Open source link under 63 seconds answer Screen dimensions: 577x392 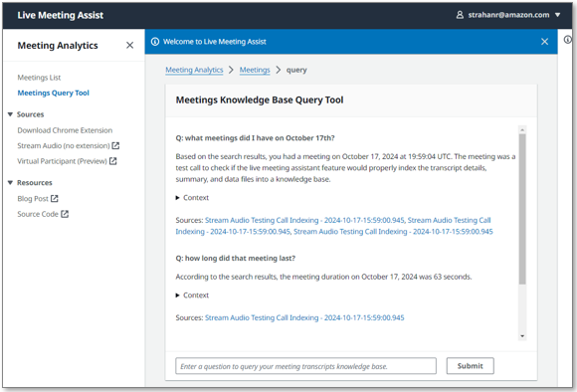click(304, 317)
